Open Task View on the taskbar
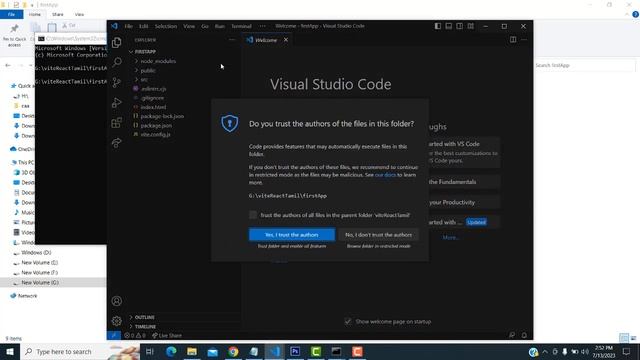The height and width of the screenshot is (360, 640). [149, 351]
